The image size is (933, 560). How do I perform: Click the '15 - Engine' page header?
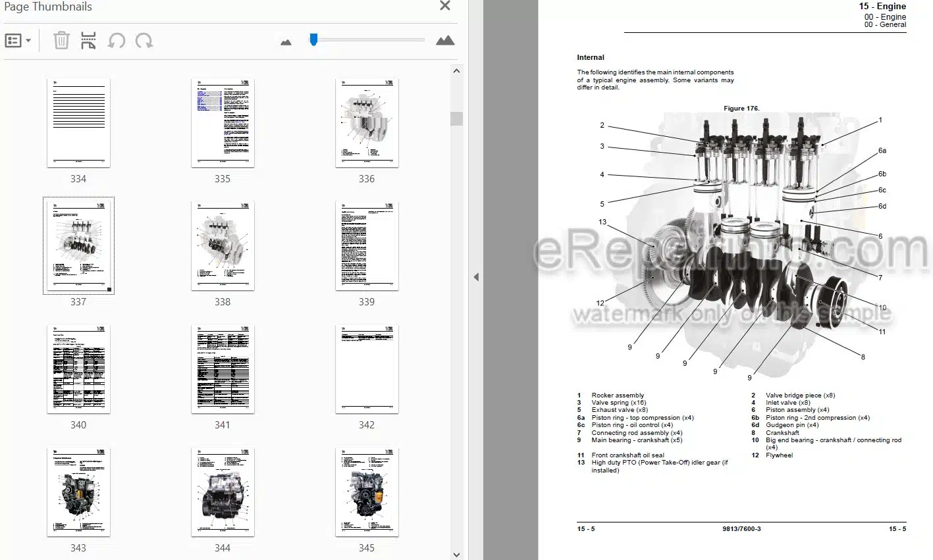(x=882, y=6)
